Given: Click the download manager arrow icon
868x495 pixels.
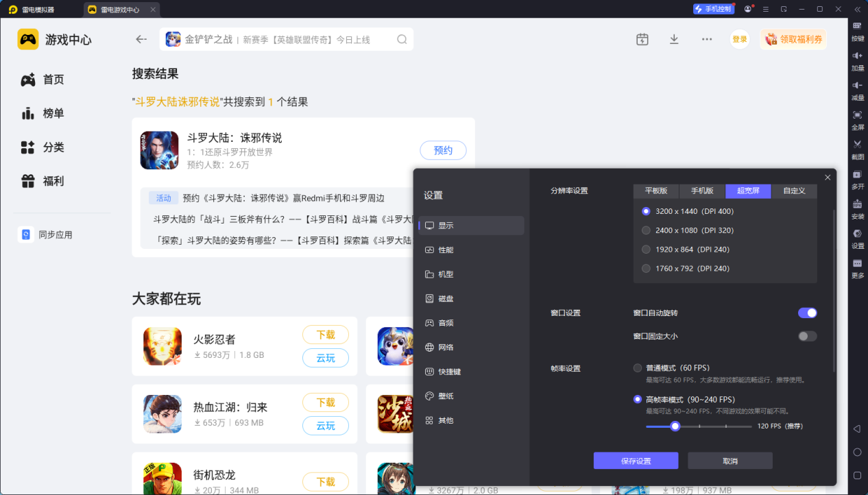Looking at the screenshot, I should tap(674, 39).
